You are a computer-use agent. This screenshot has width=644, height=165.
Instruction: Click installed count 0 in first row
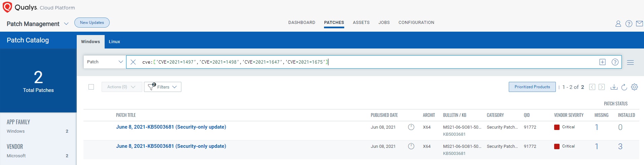tap(620, 127)
